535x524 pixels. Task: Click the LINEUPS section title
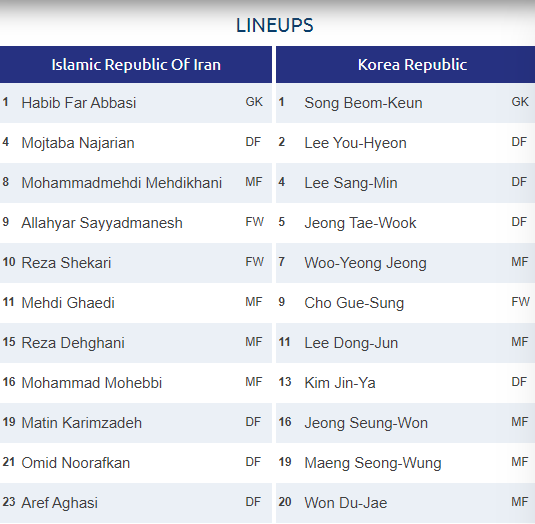click(x=275, y=25)
